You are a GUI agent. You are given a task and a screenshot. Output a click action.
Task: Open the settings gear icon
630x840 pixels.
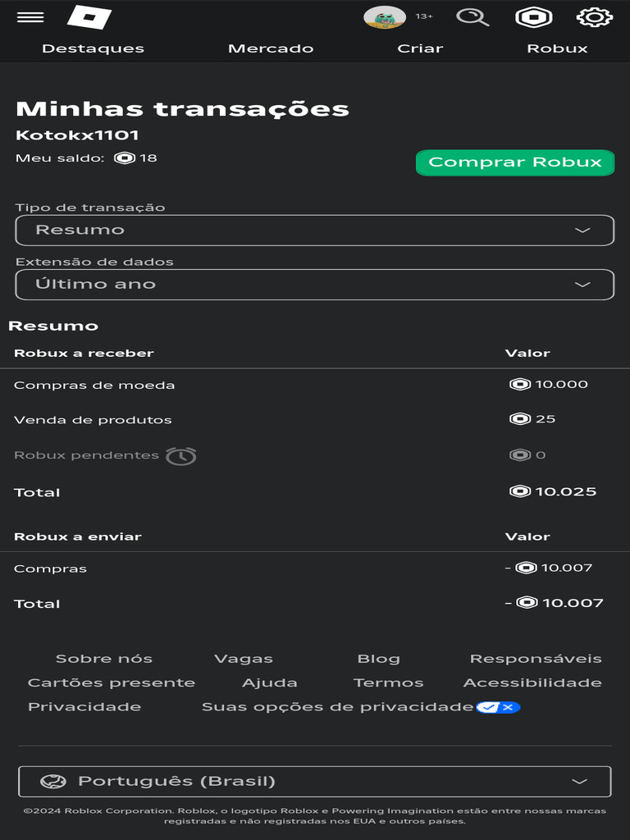pos(595,17)
